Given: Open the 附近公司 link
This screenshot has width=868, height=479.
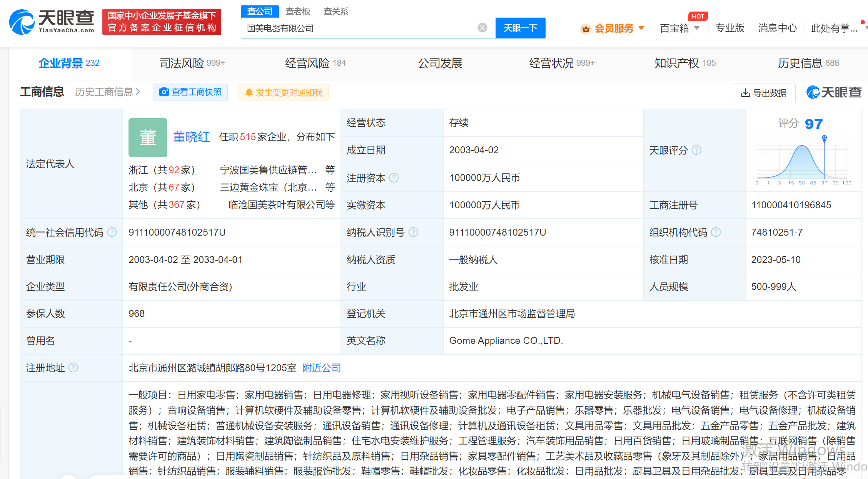Looking at the screenshot, I should (x=321, y=368).
